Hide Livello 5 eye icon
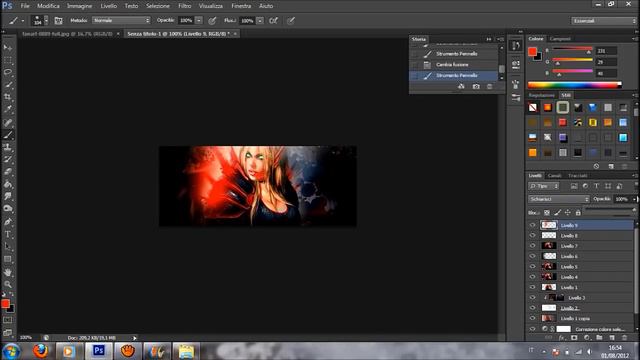Screen dimensions: 640x360 532,267
